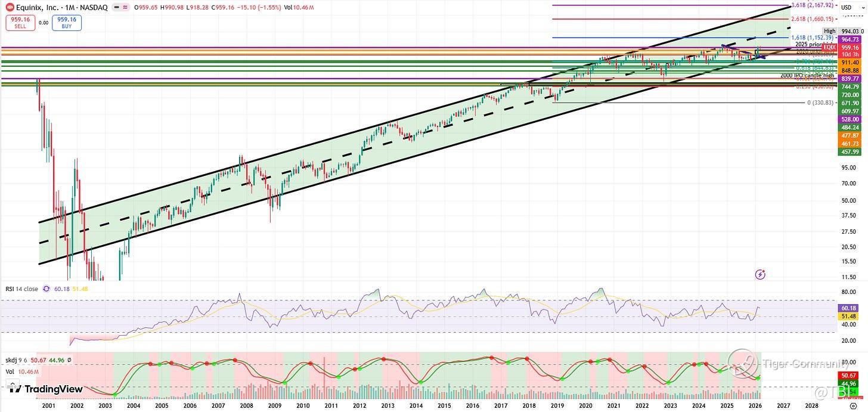Click the High 994.03 price label
The width and height of the screenshot is (868, 412).
coord(842,31)
